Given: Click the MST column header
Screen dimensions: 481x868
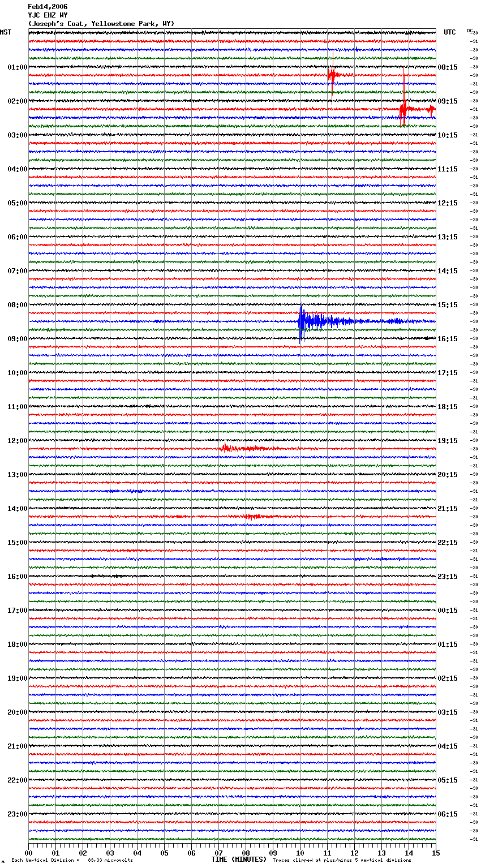Looking at the screenshot, I should 6,32.
